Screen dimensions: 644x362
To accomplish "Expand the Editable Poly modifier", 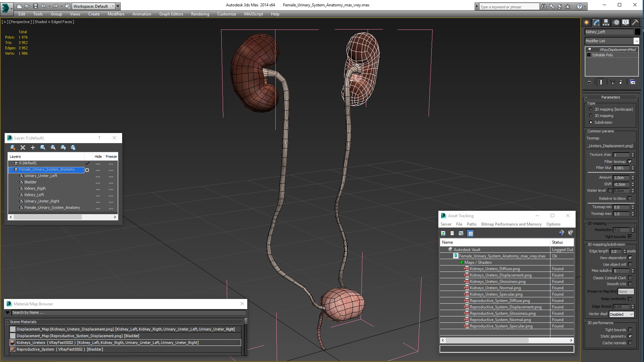I will (x=589, y=55).
